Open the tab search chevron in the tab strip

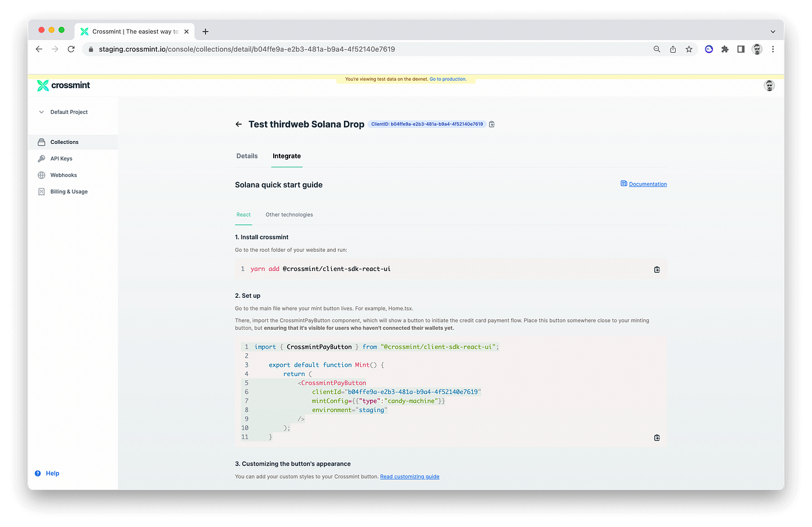[x=773, y=31]
